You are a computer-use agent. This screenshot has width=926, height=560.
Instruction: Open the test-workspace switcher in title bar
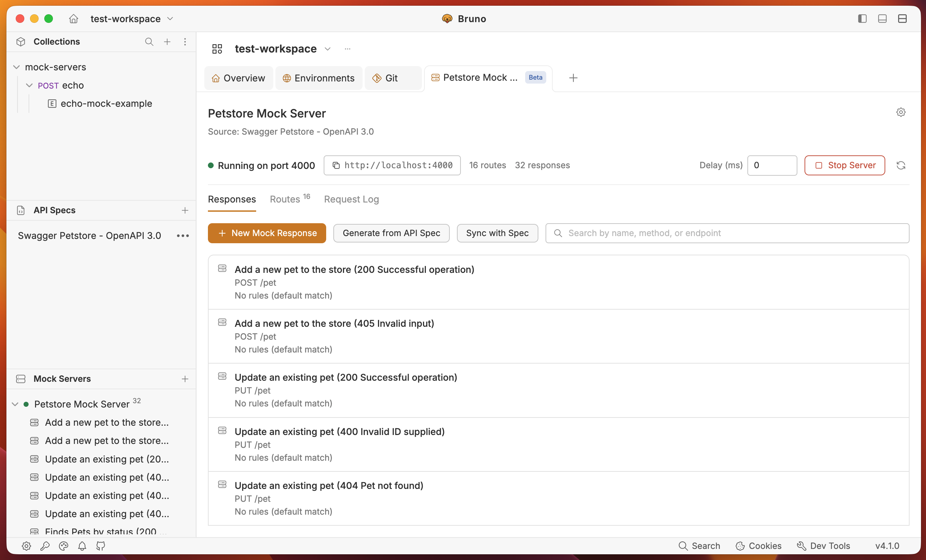pyautogui.click(x=131, y=19)
